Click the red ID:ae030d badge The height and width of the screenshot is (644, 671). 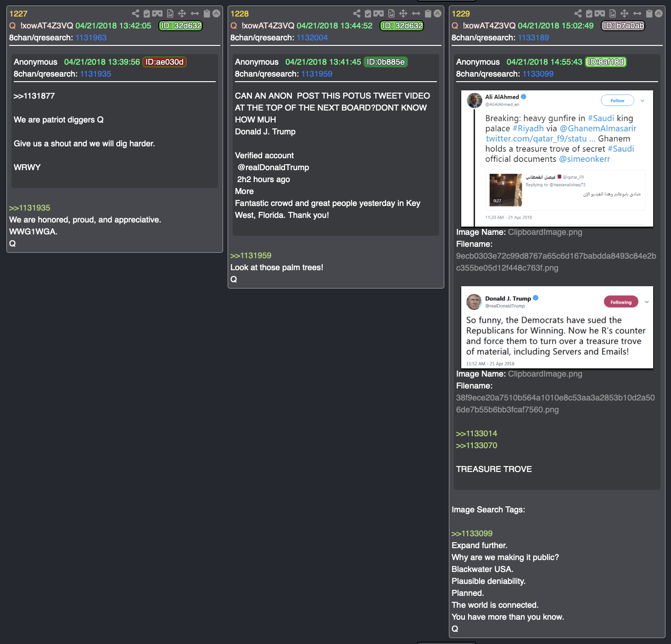point(165,62)
